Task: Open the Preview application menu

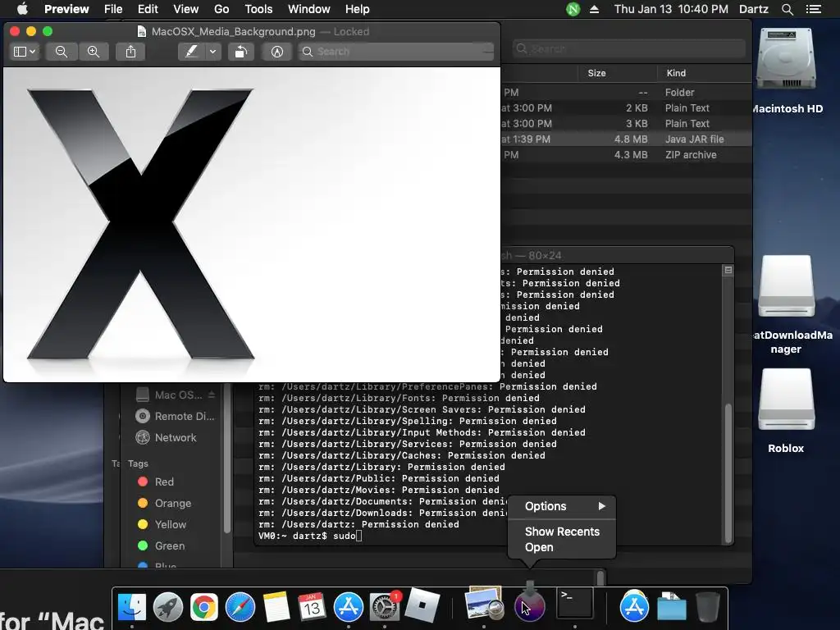Action: click(x=66, y=9)
